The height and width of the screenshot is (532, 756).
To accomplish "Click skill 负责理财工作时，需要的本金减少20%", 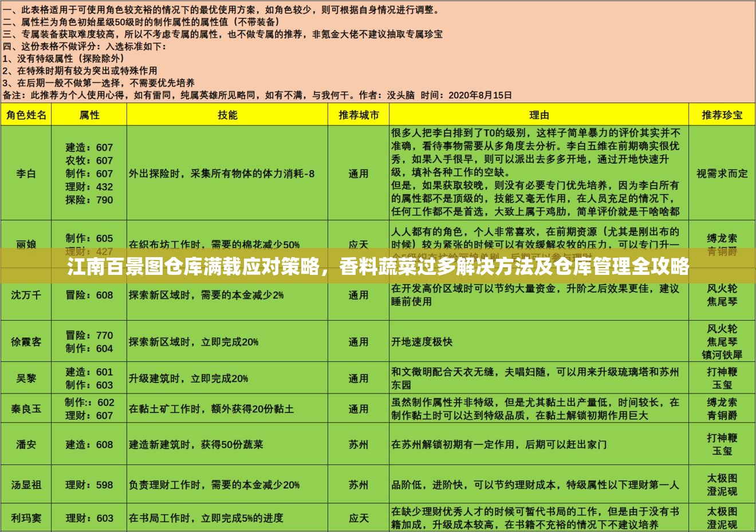I will [214, 485].
